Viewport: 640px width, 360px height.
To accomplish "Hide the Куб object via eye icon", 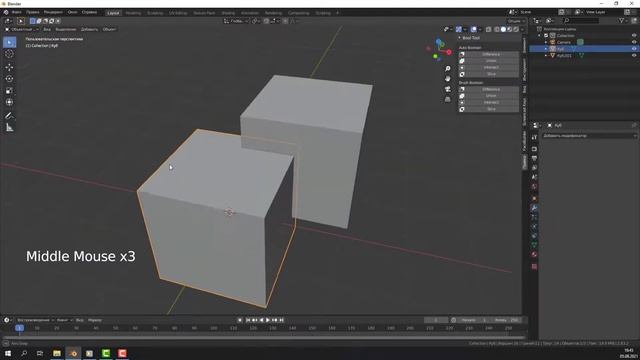I will coord(634,49).
